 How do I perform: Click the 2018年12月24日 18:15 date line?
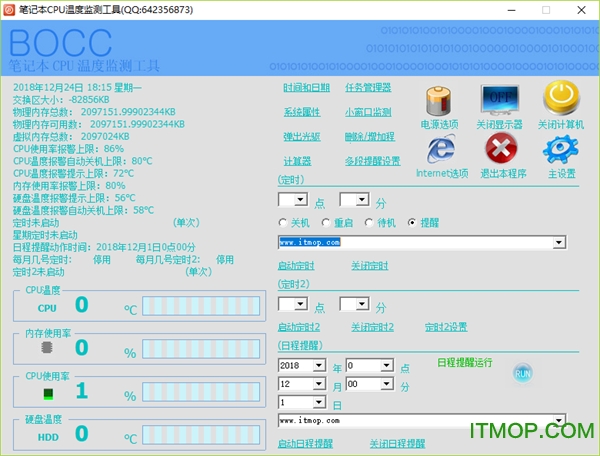(x=77, y=88)
